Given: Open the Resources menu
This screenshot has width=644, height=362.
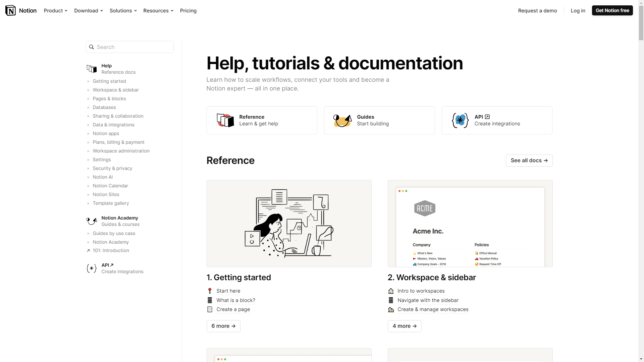Looking at the screenshot, I should click(158, 10).
